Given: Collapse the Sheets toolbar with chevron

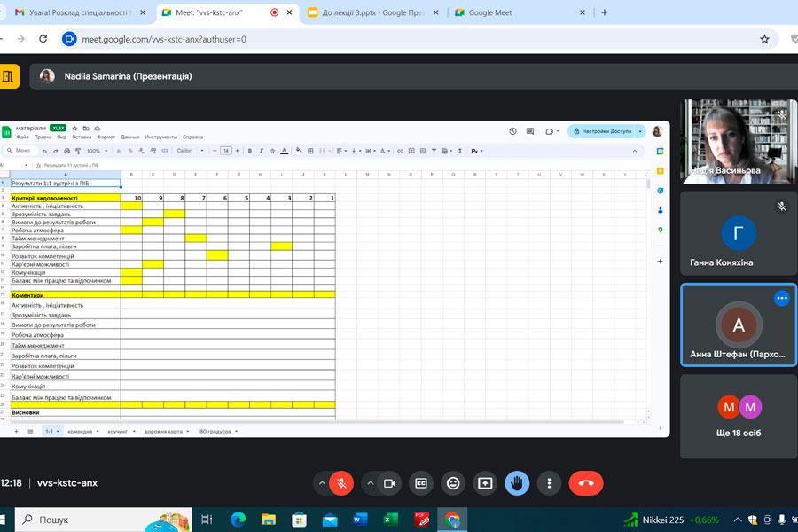Looking at the screenshot, I should coord(635,151).
